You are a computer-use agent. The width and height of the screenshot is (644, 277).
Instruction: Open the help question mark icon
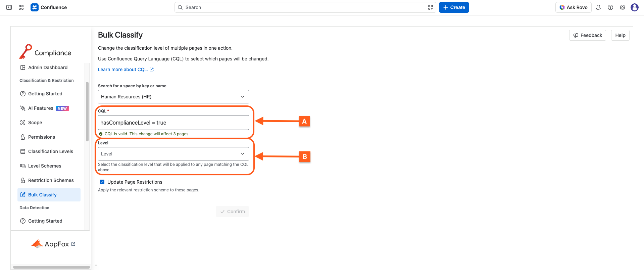click(x=610, y=7)
